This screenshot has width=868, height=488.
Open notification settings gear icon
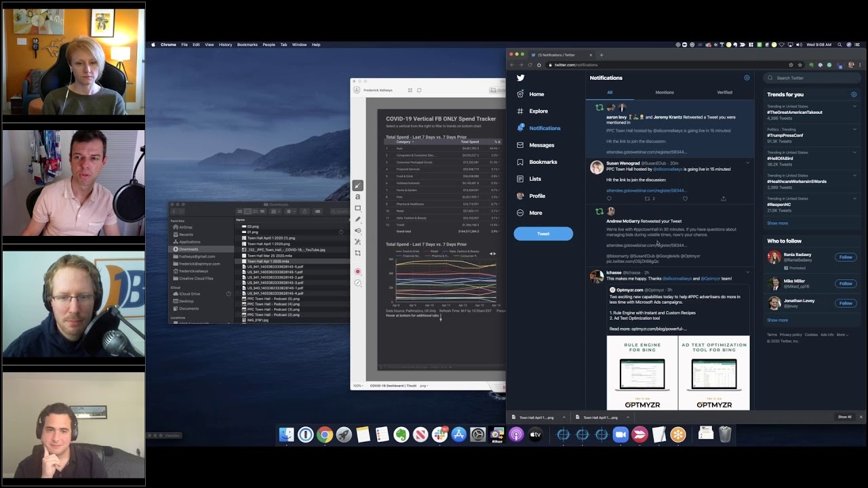click(x=747, y=78)
